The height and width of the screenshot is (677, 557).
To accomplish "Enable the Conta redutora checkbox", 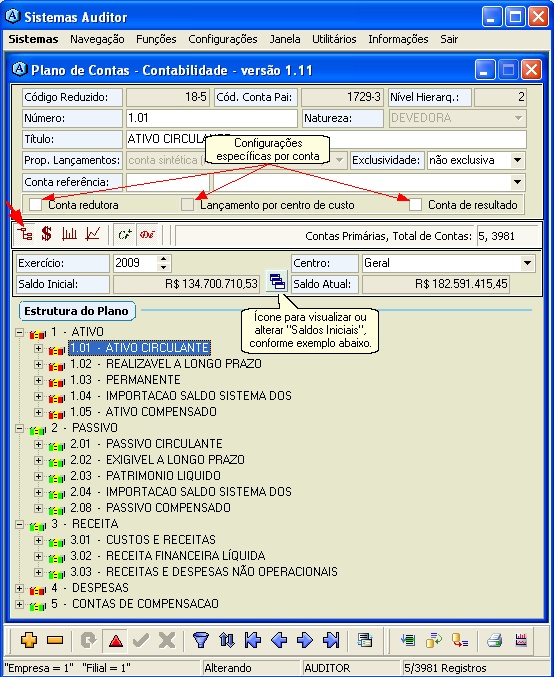I will [35, 205].
